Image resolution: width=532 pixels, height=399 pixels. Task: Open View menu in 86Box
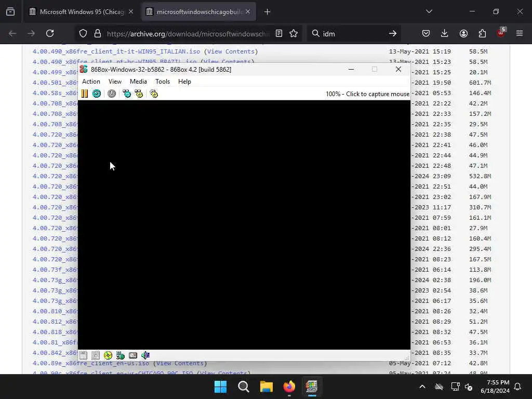pos(115,82)
